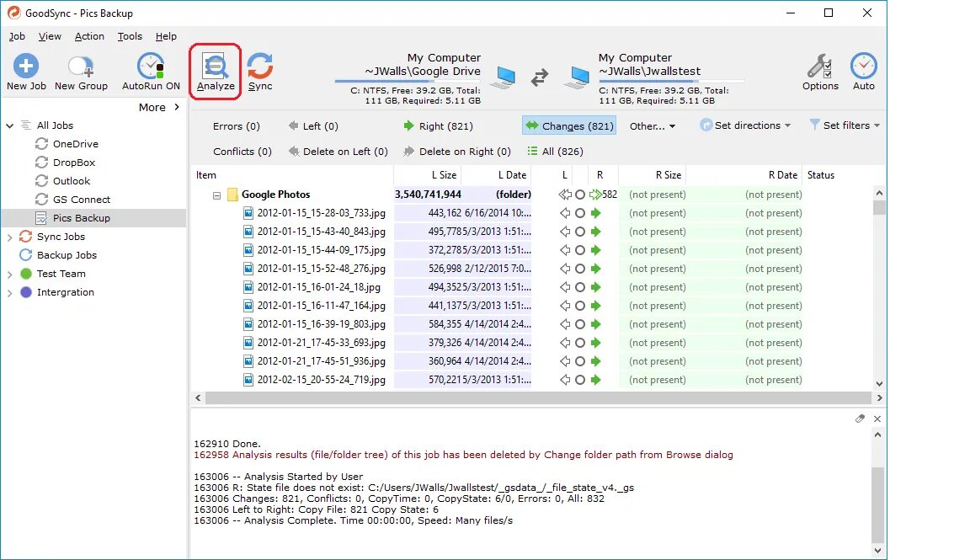Open the View menu
970x560 pixels.
[x=50, y=36]
